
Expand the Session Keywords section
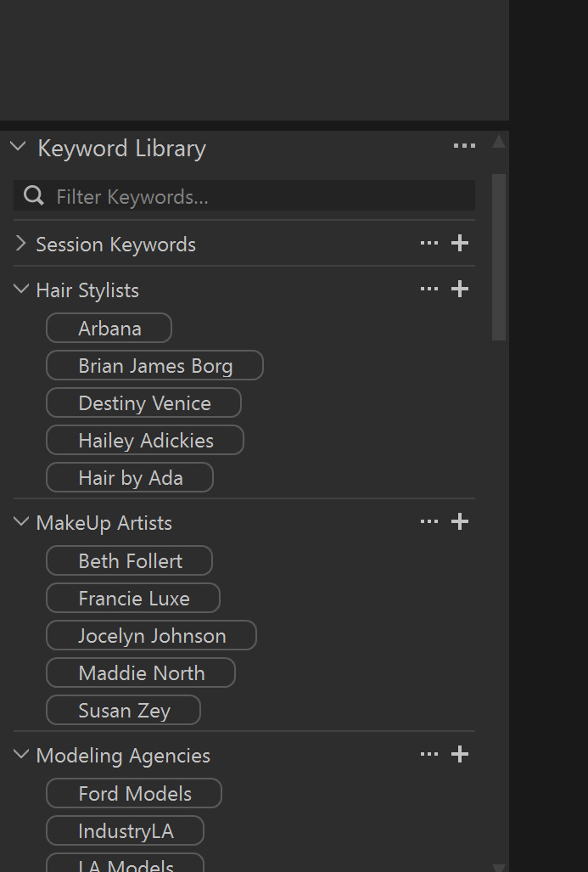(x=21, y=244)
